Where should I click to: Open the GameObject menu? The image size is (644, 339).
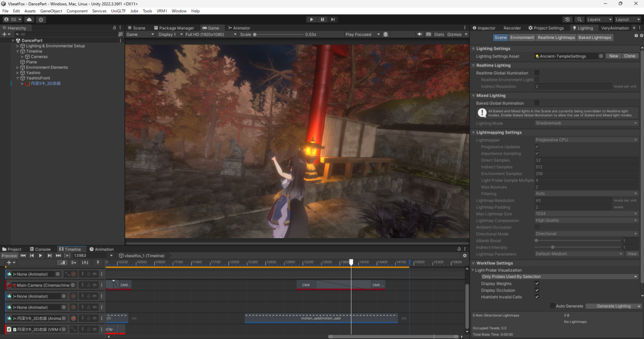point(51,11)
